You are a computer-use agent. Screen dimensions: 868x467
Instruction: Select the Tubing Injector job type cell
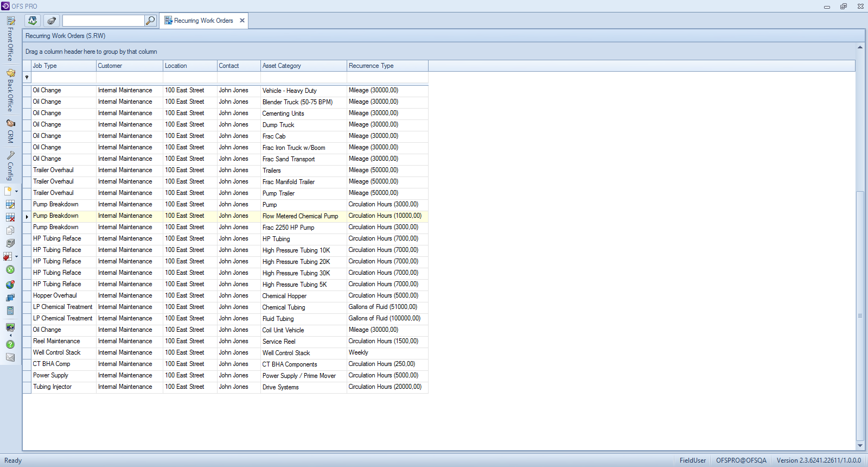(x=63, y=387)
